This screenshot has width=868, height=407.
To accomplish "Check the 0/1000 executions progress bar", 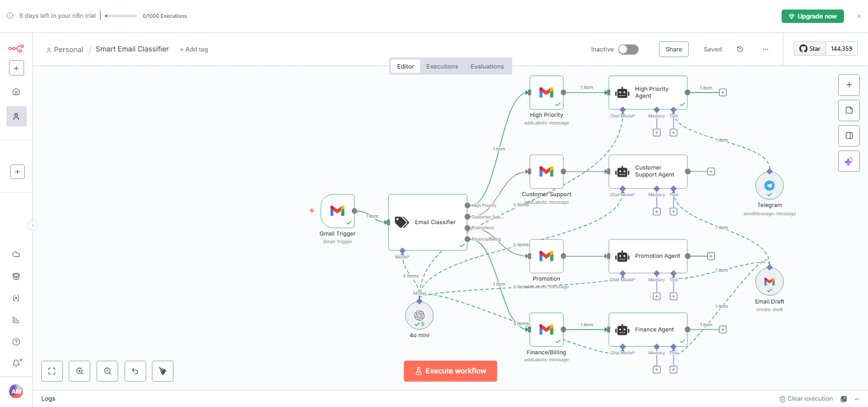I will pos(121,16).
